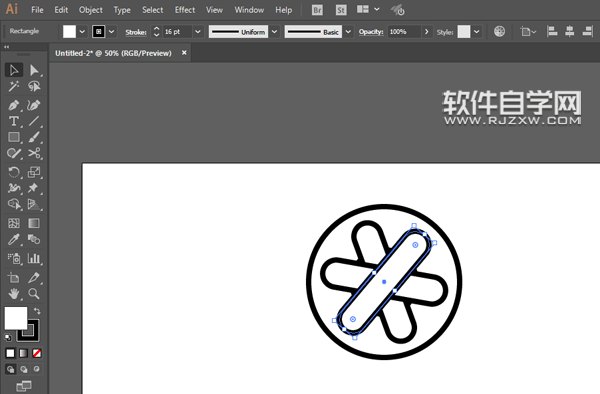Change screen mode at toolbox bottom
Viewport: 600px width, 394px height.
tap(24, 386)
